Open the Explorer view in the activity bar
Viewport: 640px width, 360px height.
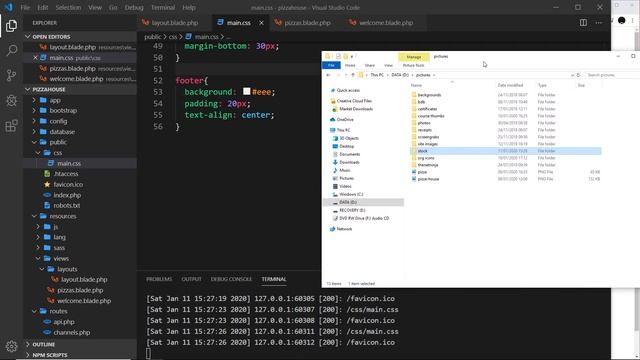(11, 26)
